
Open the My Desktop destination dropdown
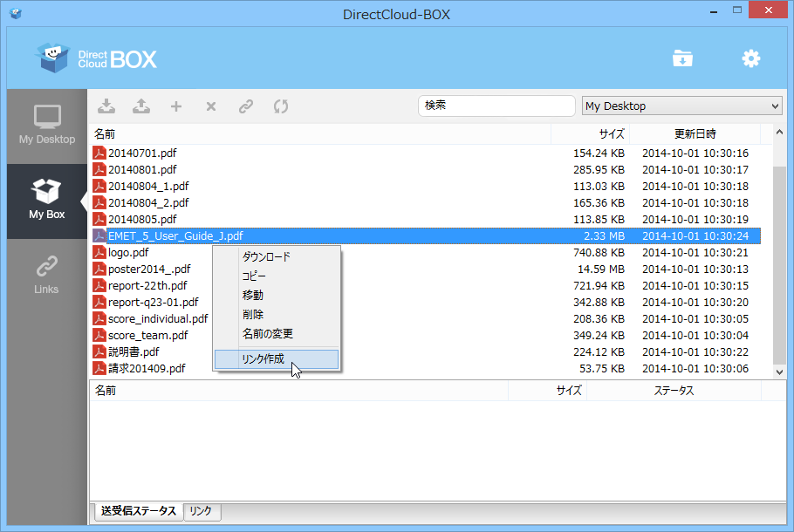[x=681, y=105]
